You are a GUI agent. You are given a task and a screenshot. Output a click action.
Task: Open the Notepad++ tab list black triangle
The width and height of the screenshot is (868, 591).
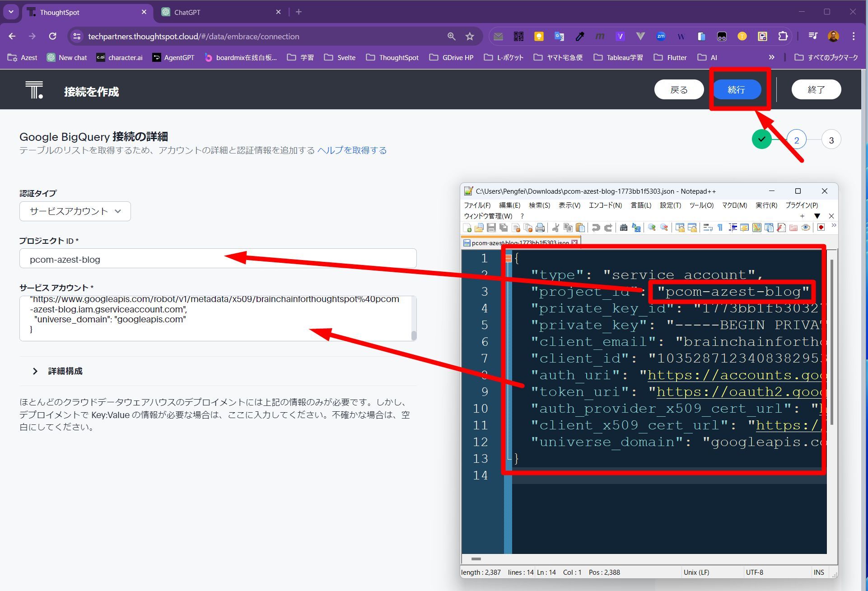(x=817, y=216)
